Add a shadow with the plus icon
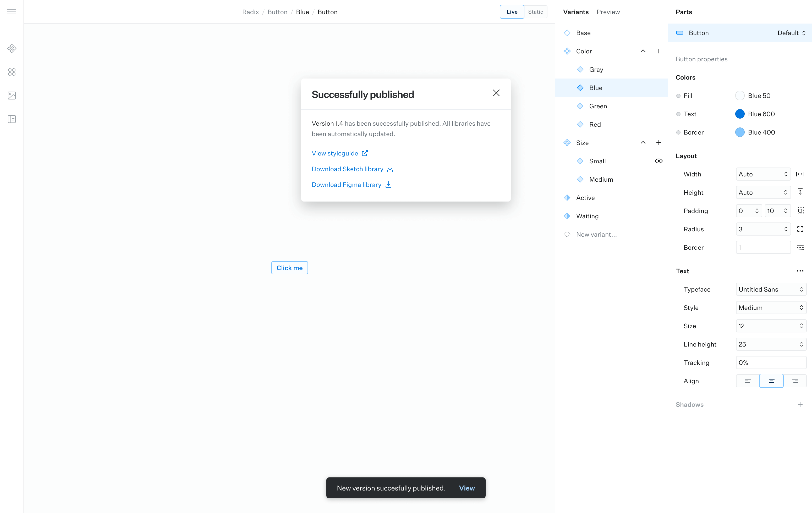 800,404
